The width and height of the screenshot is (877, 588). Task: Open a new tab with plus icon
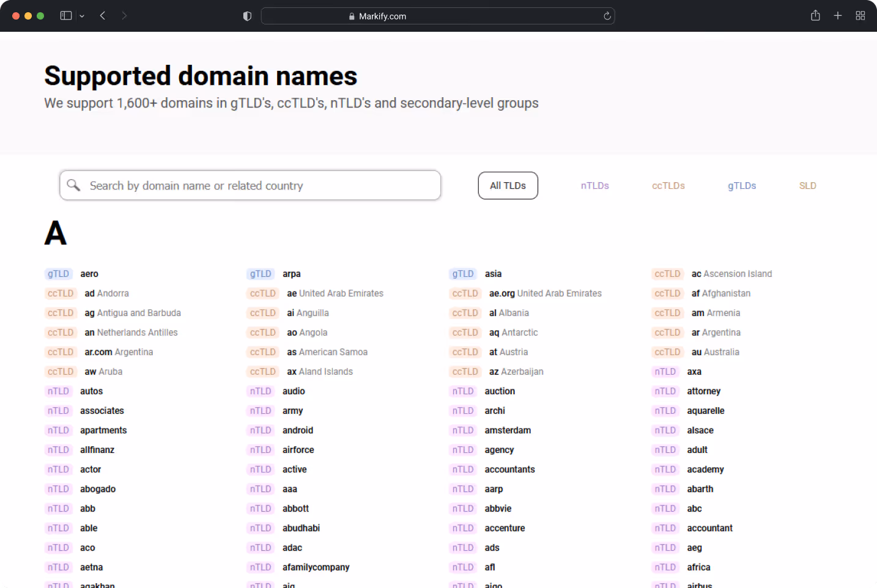(838, 16)
